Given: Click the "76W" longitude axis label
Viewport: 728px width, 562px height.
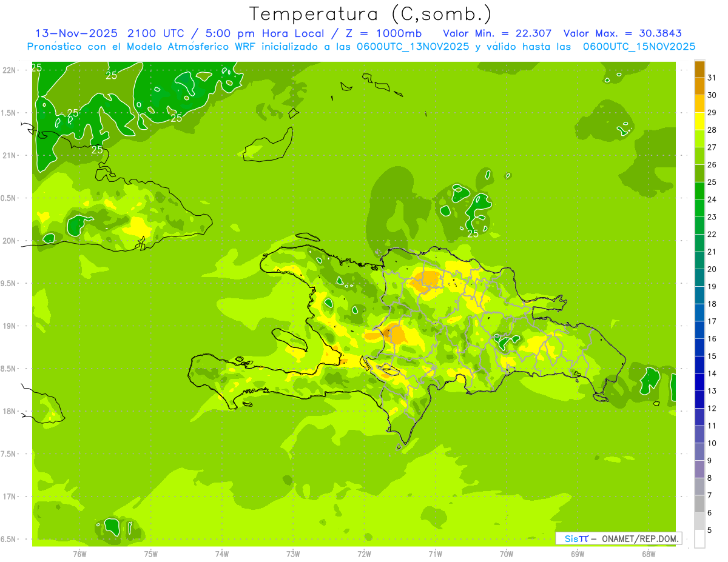Looking at the screenshot, I should tap(79, 554).
